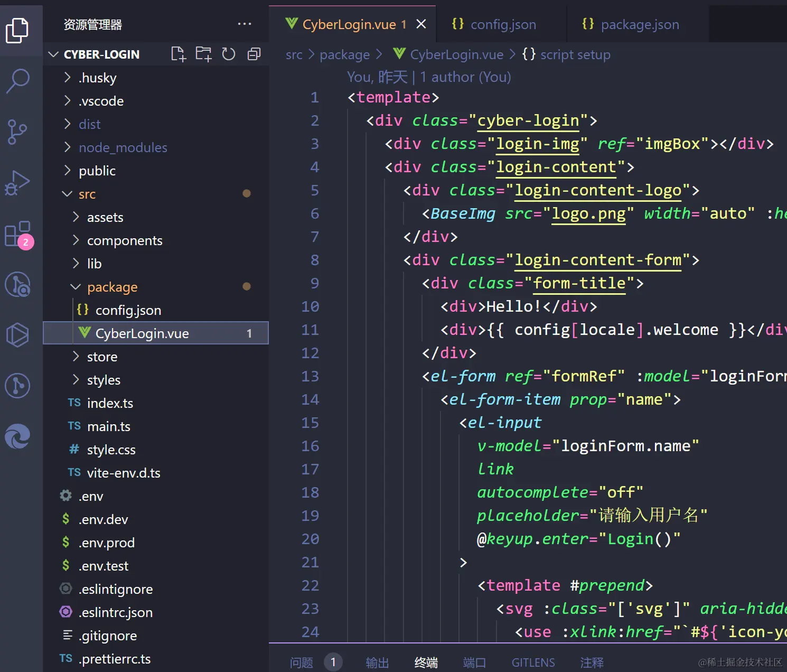Open main.ts file
This screenshot has height=672, width=787.
pyautogui.click(x=156, y=426)
